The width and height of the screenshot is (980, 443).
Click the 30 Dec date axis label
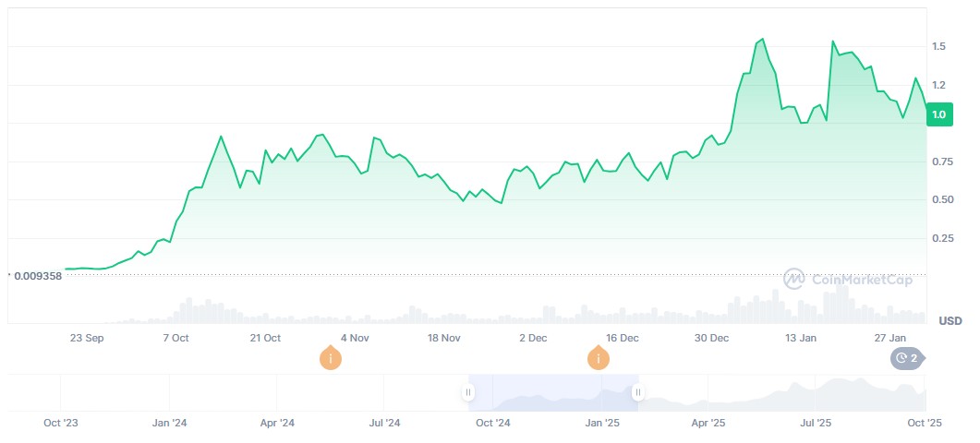tap(712, 338)
